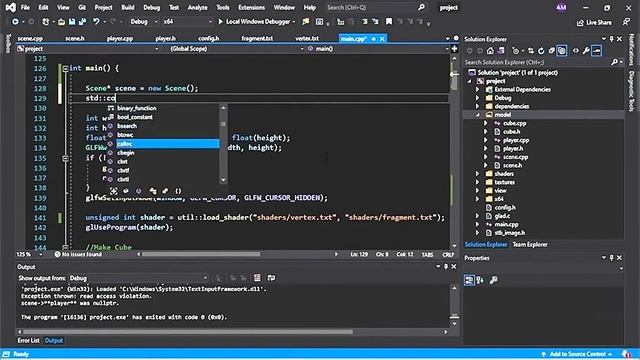Click No issues found indicator
Viewport: 640px width, 360px height.
pos(78,254)
